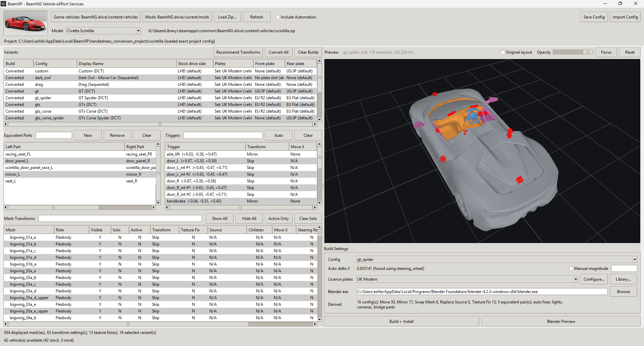
Task: Click Hide All meshes button
Action: coord(249,219)
